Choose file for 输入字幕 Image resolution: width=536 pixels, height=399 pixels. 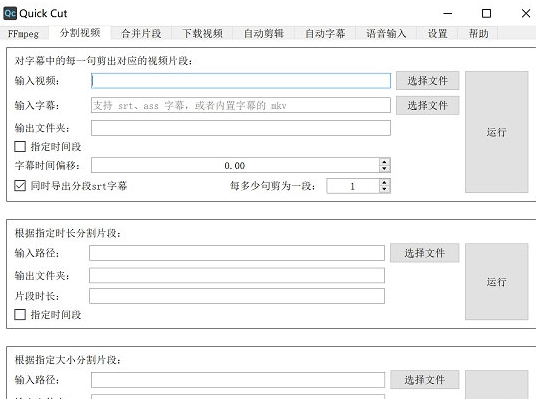click(427, 105)
